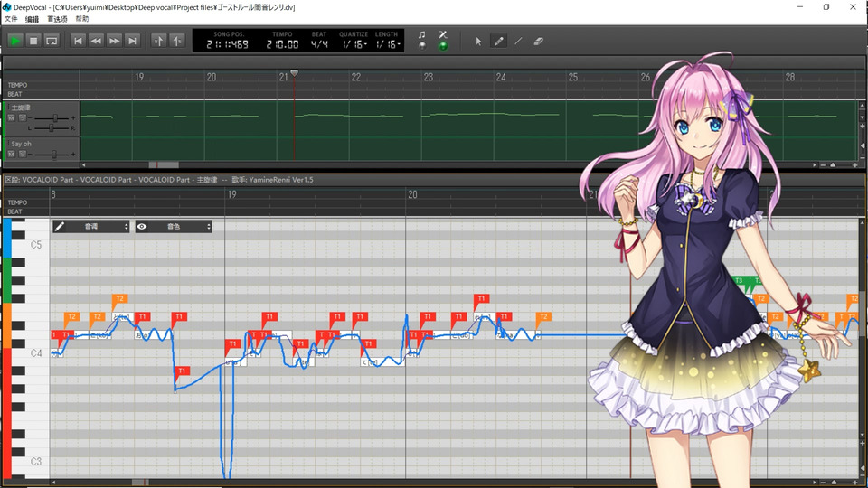This screenshot has height=488, width=868.
Task: Click the playhead marker on the top timeline
Action: coord(295,73)
